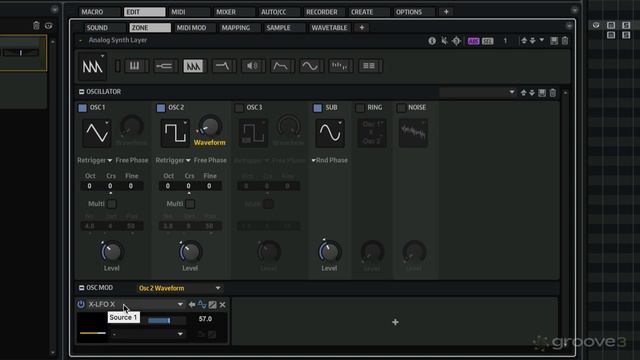Open second modulation source dropdown
The height and width of the screenshot is (360, 640).
pos(147,334)
